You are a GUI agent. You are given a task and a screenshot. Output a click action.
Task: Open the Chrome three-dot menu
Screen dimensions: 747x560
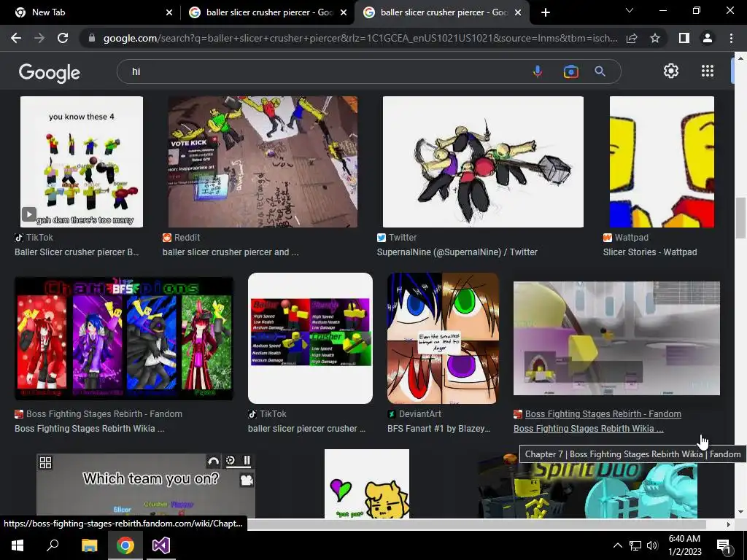tap(731, 38)
